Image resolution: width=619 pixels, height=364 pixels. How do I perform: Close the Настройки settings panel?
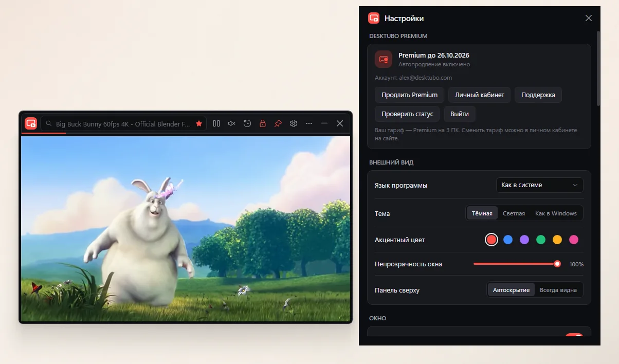(x=589, y=18)
